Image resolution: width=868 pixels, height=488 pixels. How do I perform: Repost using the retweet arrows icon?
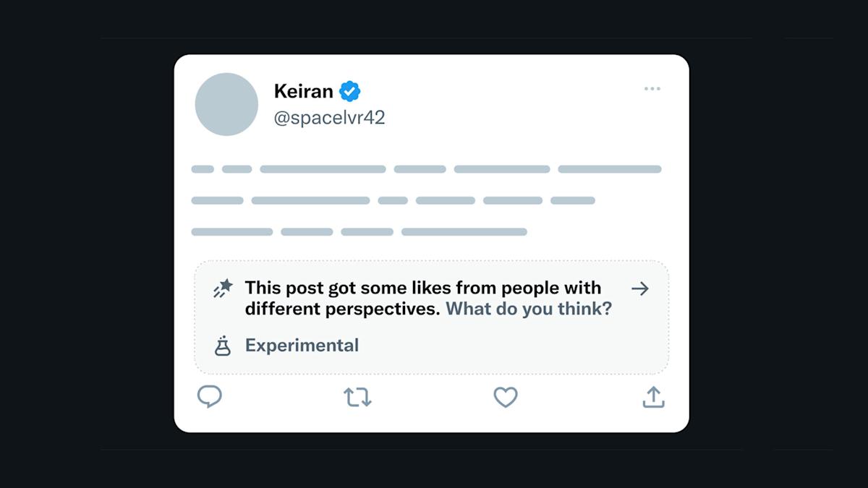[x=357, y=397]
